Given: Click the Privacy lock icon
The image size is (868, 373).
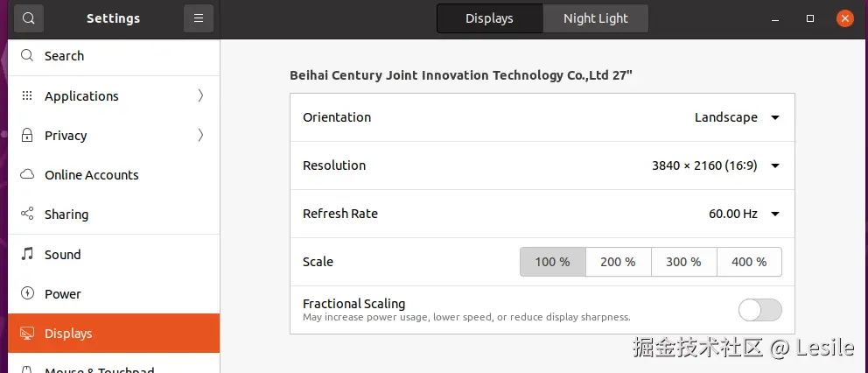Looking at the screenshot, I should click(x=27, y=136).
